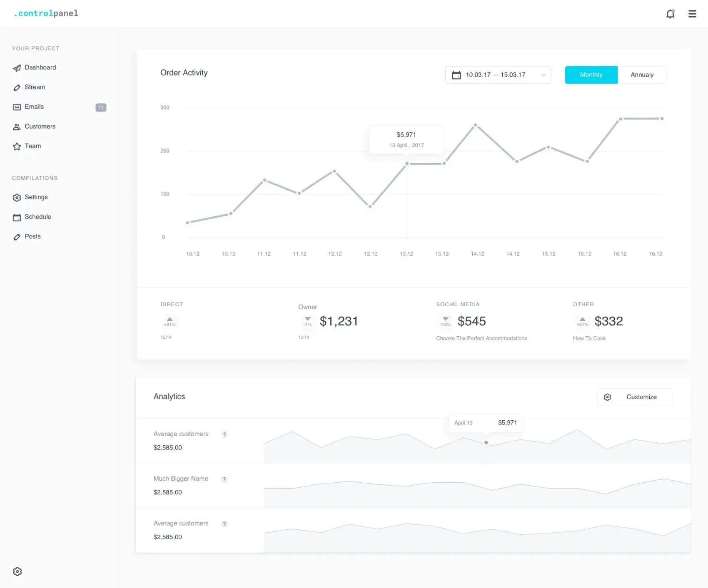
Task: Click the Emails envelope icon
Action: [17, 107]
